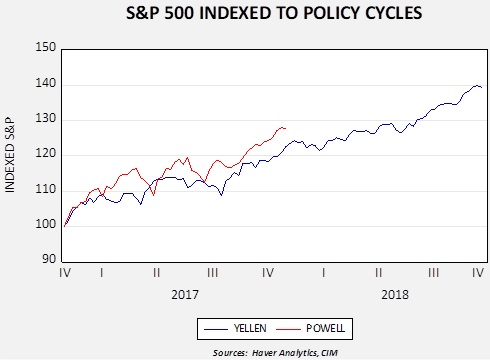Click the 140 y-axis label
The height and width of the screenshot is (360, 490).
pos(46,83)
